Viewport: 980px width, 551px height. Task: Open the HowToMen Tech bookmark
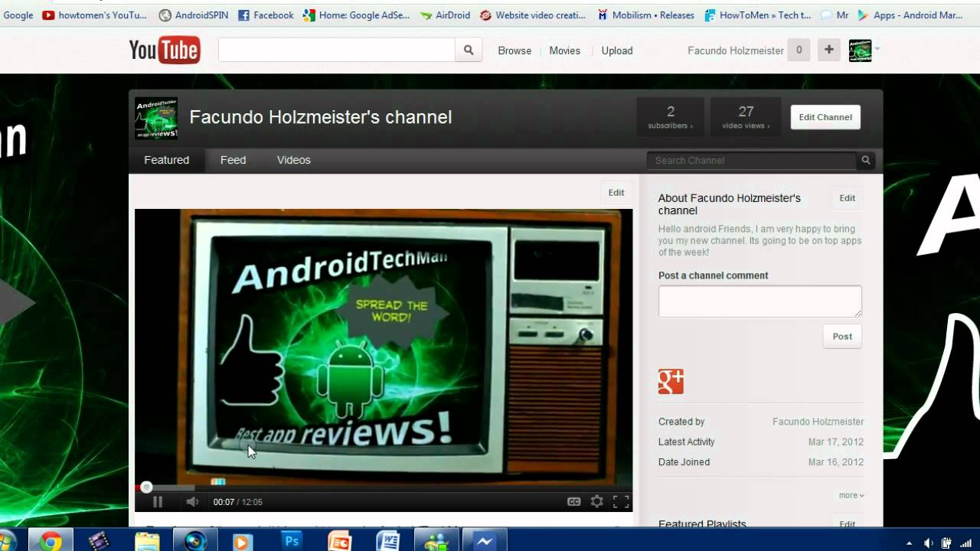pyautogui.click(x=757, y=15)
